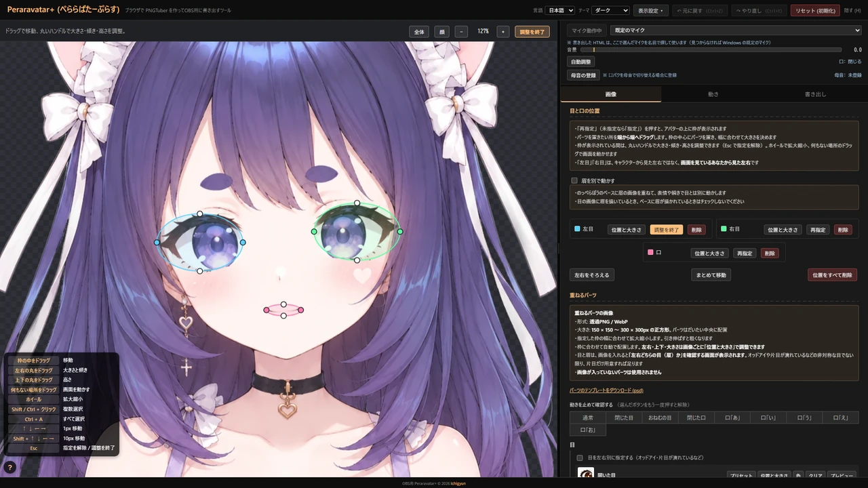Toggle the 通常 preview state
This screenshot has height=488, width=868.
(x=588, y=418)
